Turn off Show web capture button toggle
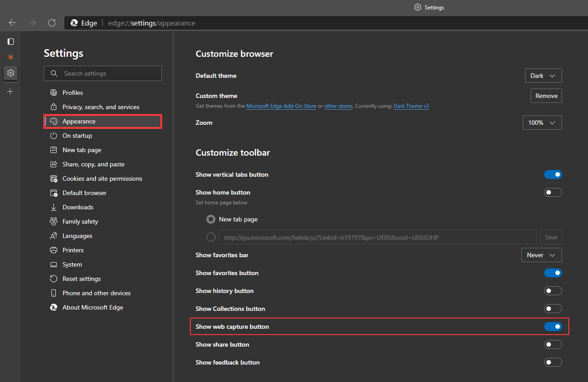Viewport: 588px width, 382px height. tap(553, 327)
